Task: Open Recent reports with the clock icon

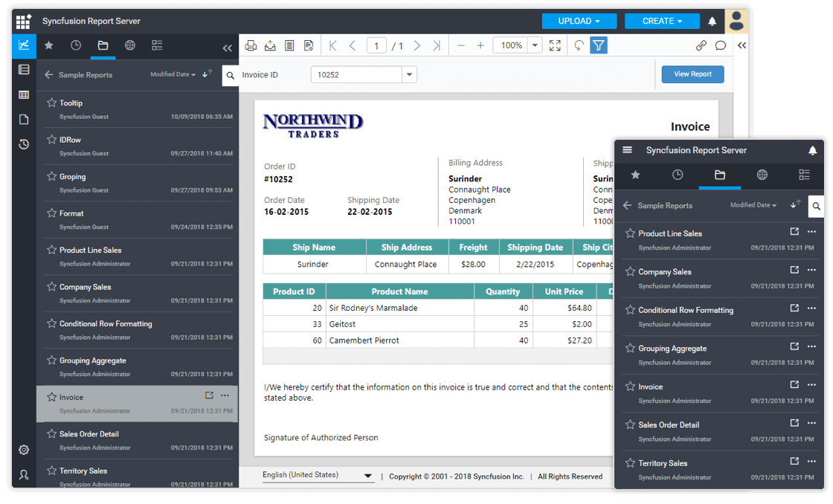Action: (75, 45)
